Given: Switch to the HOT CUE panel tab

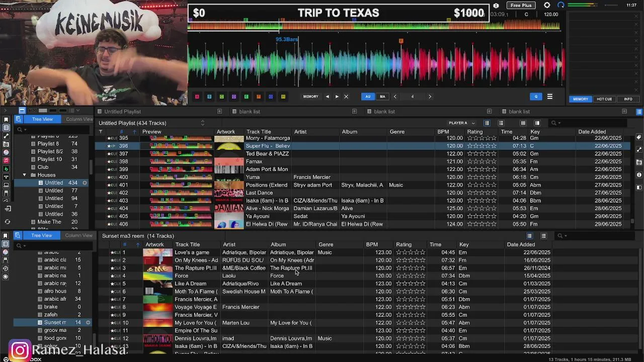Looking at the screenshot, I should (x=604, y=99).
